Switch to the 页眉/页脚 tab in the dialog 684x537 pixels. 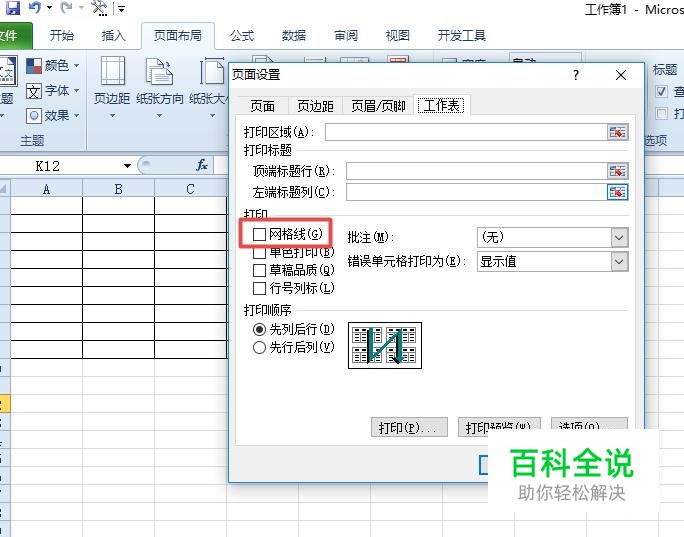(x=378, y=106)
